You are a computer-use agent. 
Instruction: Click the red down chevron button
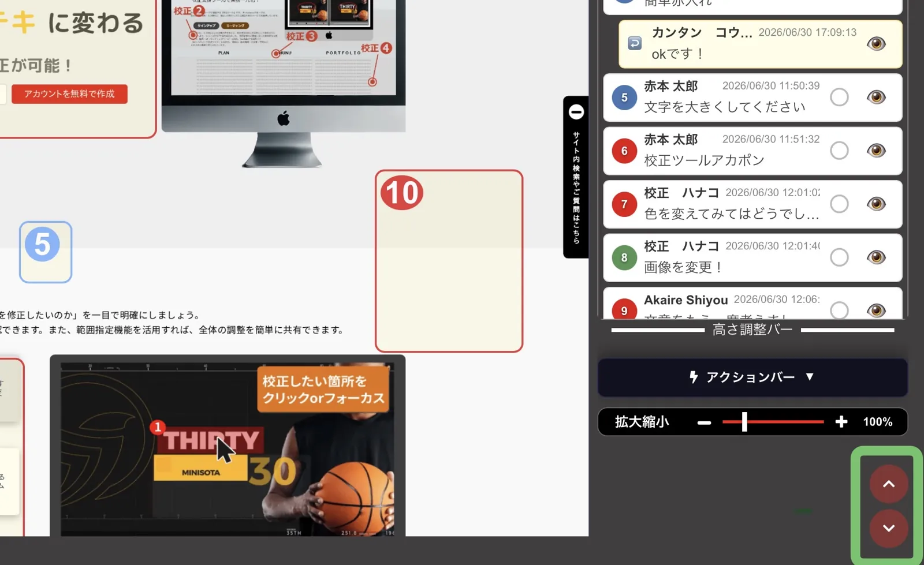coord(889,528)
